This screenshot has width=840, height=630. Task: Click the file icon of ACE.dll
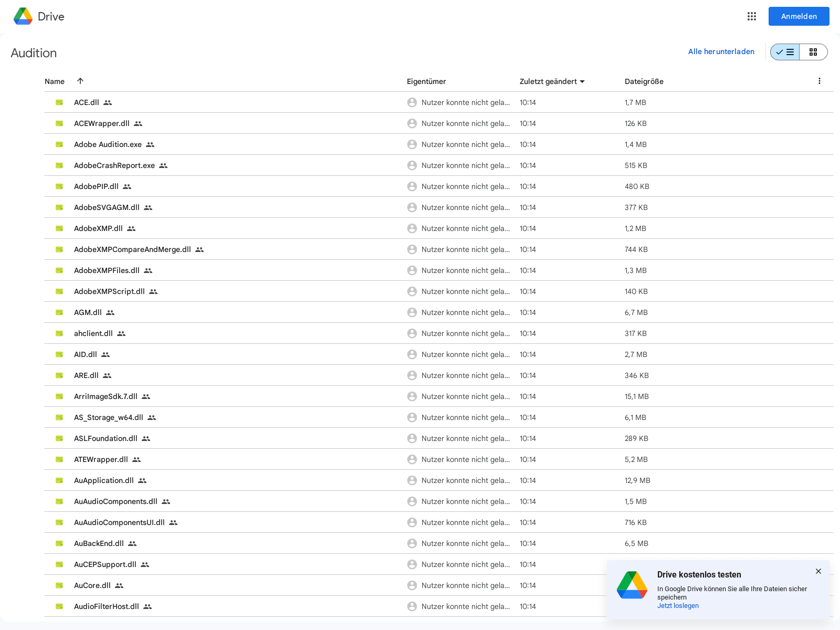coord(59,102)
